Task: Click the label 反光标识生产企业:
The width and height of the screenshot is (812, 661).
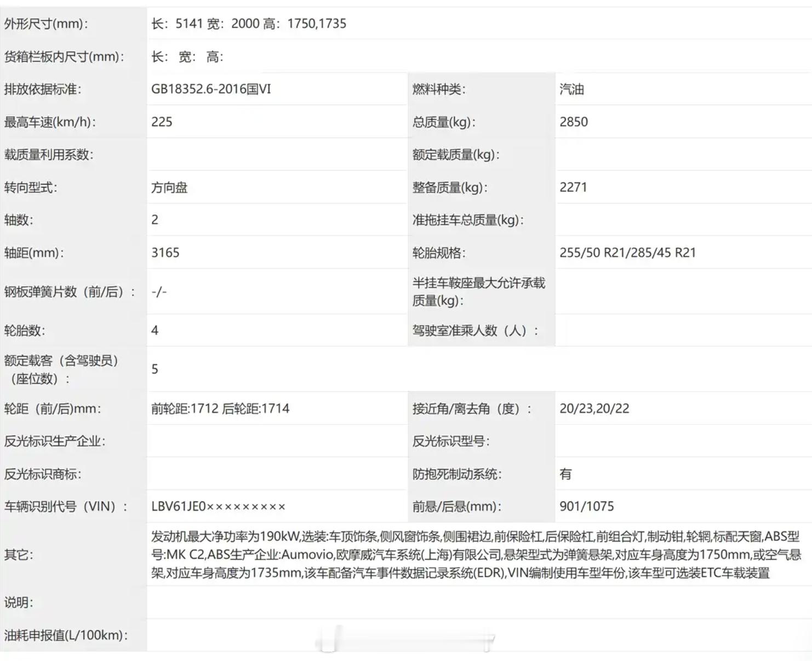Action: (x=55, y=441)
